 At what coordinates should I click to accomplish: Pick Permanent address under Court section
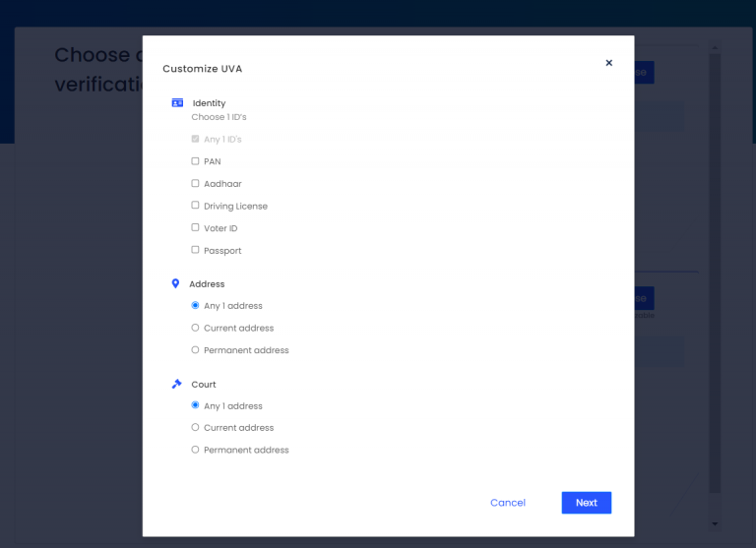point(195,450)
